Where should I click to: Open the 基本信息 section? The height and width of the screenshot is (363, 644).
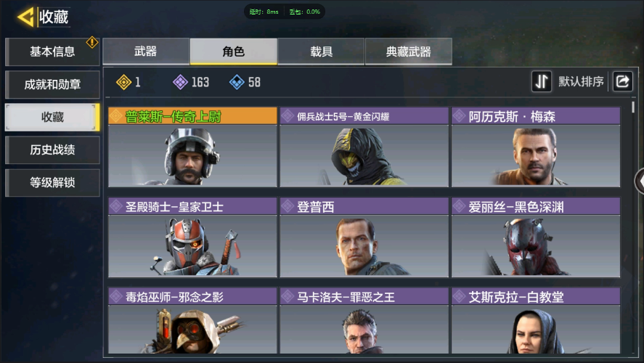52,52
